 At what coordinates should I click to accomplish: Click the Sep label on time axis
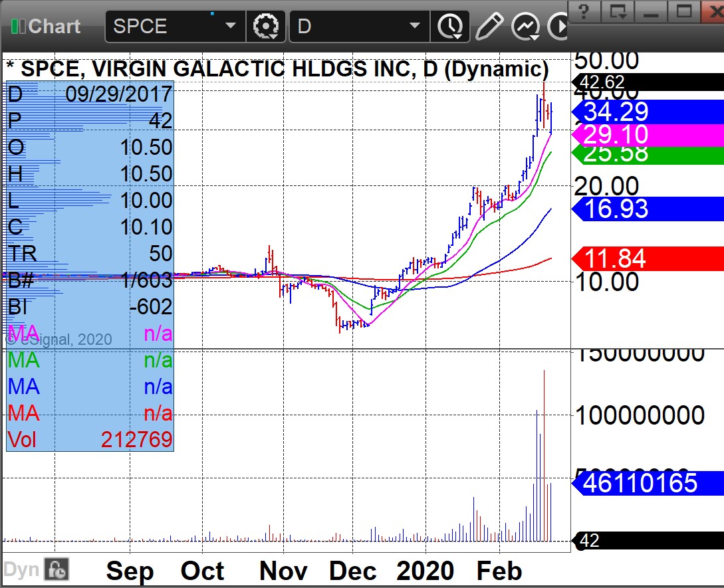coord(130,572)
